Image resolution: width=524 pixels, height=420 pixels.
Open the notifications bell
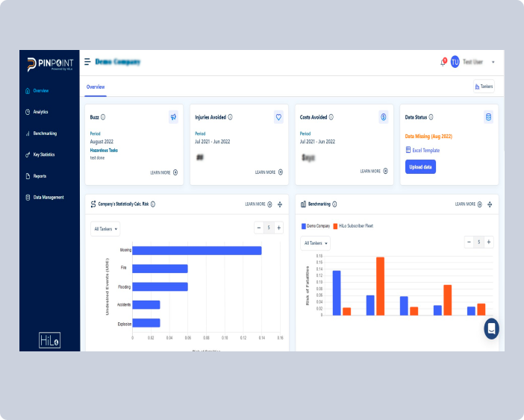click(442, 62)
